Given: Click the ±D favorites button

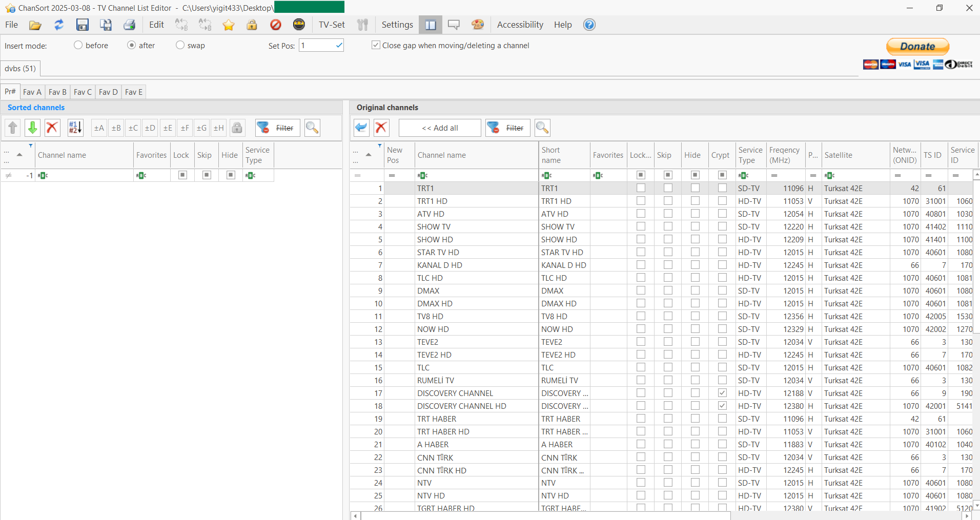Looking at the screenshot, I should tap(150, 128).
